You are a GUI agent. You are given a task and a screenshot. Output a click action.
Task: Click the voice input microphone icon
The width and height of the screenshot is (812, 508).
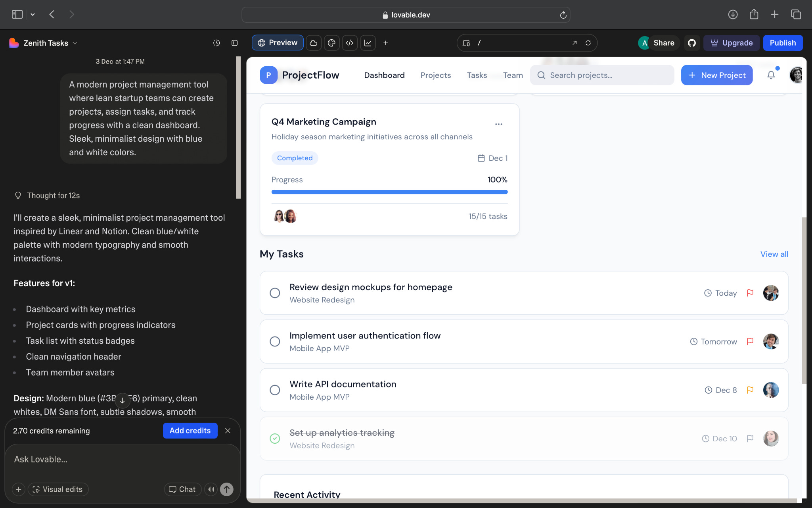(211, 489)
